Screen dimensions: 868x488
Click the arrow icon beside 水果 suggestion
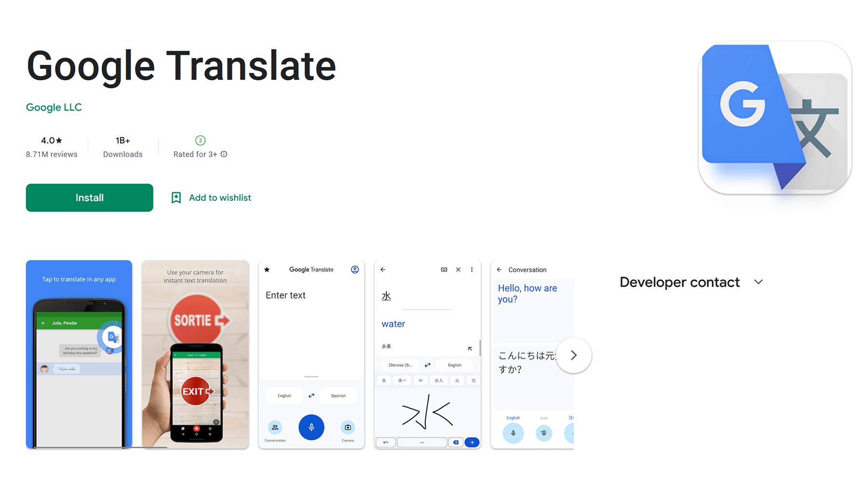(x=470, y=348)
